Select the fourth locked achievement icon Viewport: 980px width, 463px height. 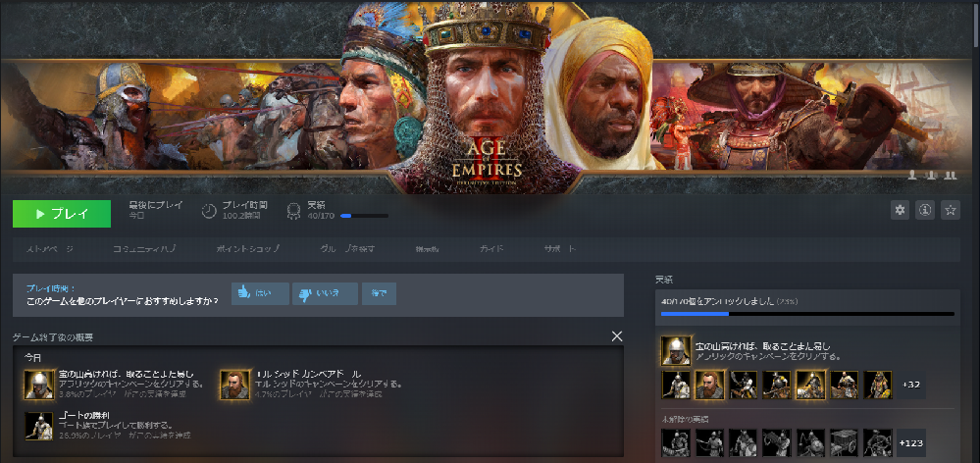coord(777,442)
